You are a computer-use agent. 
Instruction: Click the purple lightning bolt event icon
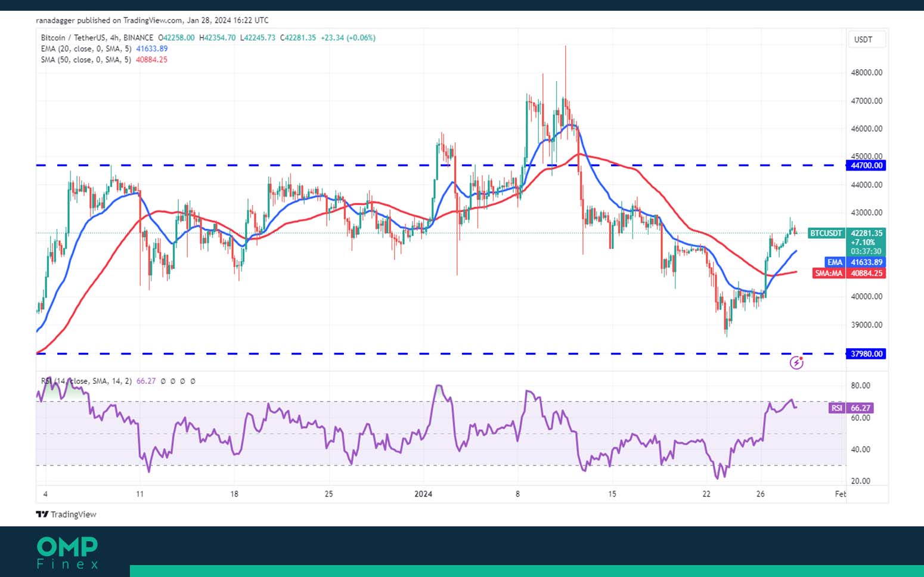point(796,362)
